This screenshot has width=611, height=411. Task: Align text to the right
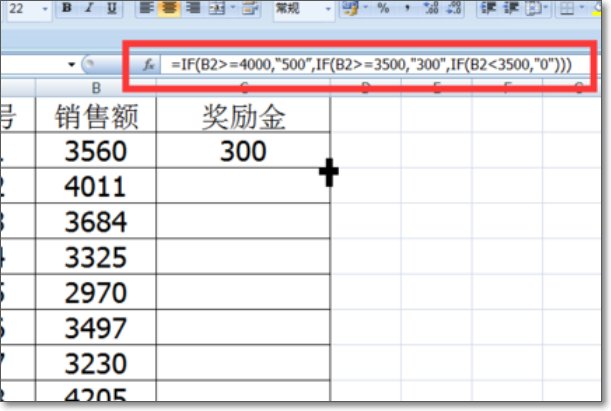(193, 7)
